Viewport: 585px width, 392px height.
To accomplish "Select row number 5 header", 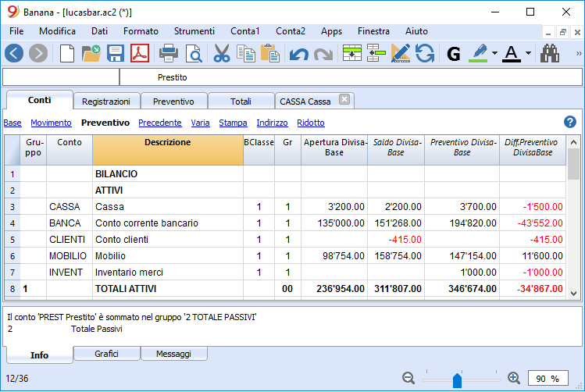I will click(12, 240).
